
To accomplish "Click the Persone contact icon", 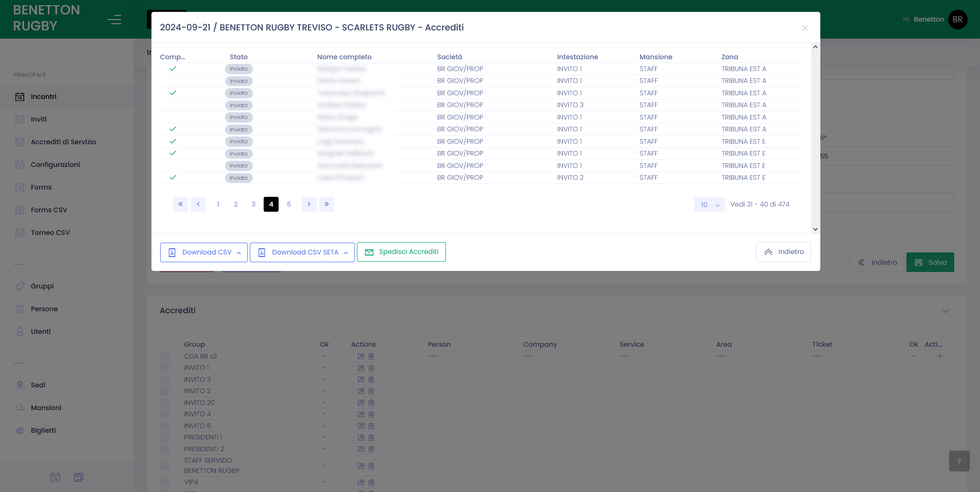I will (20, 309).
